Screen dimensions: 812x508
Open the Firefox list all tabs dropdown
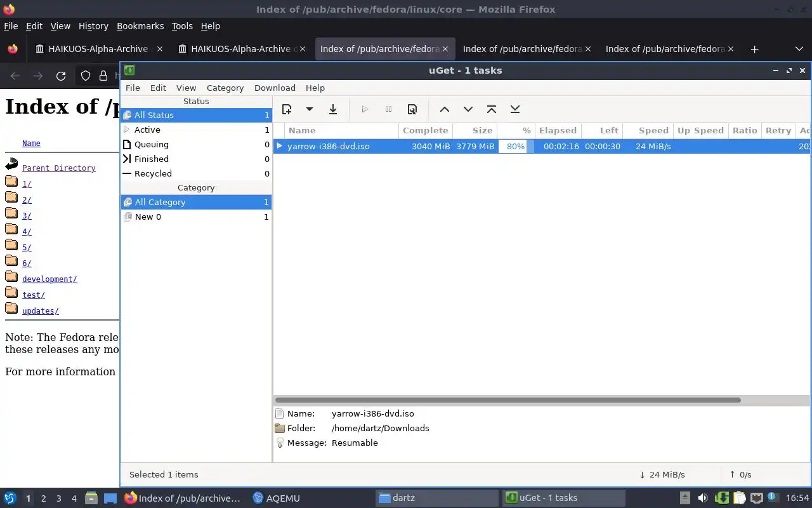coord(799,49)
